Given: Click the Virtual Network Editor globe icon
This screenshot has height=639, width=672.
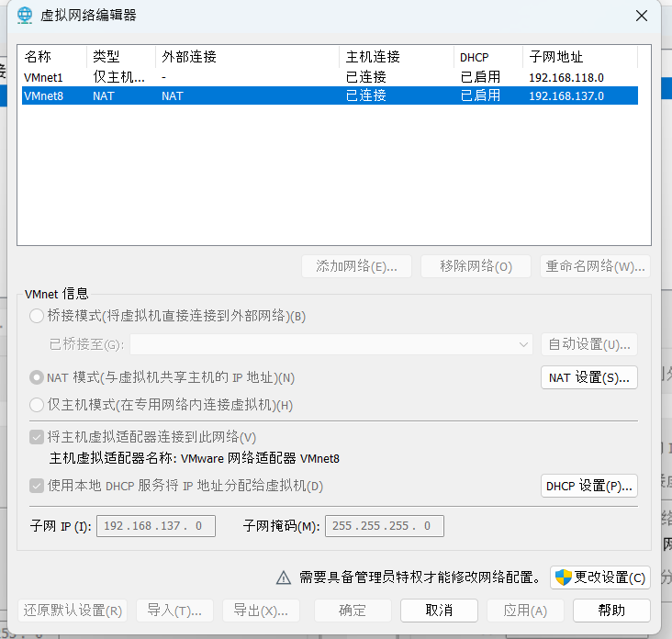Looking at the screenshot, I should pyautogui.click(x=25, y=16).
